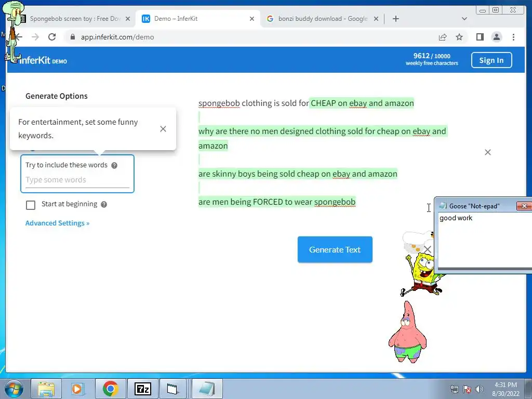
Task: Enable the Start at beginning checkbox
Action: coord(31,205)
